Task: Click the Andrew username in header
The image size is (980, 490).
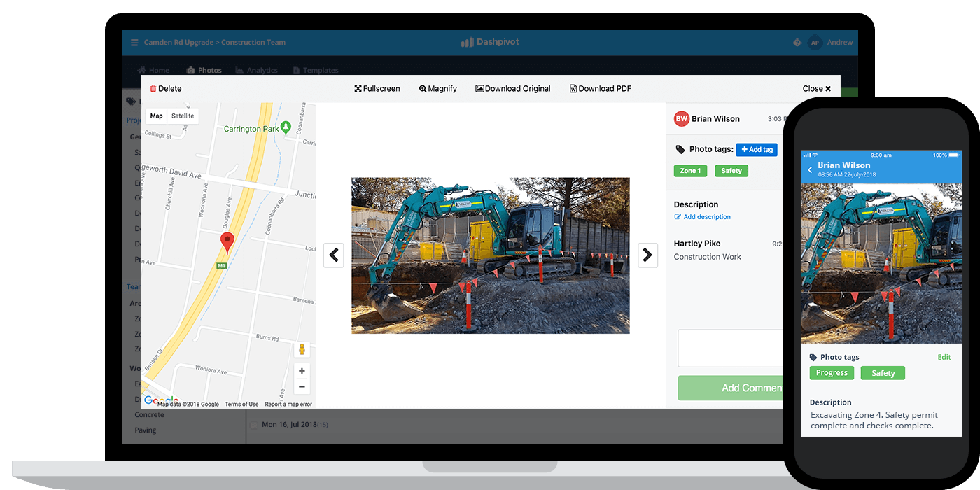Action: tap(840, 43)
